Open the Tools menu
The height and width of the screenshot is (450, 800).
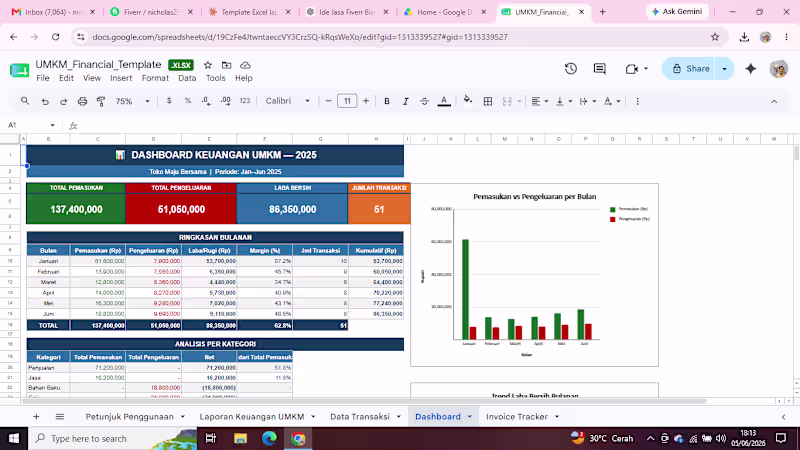pyautogui.click(x=215, y=78)
